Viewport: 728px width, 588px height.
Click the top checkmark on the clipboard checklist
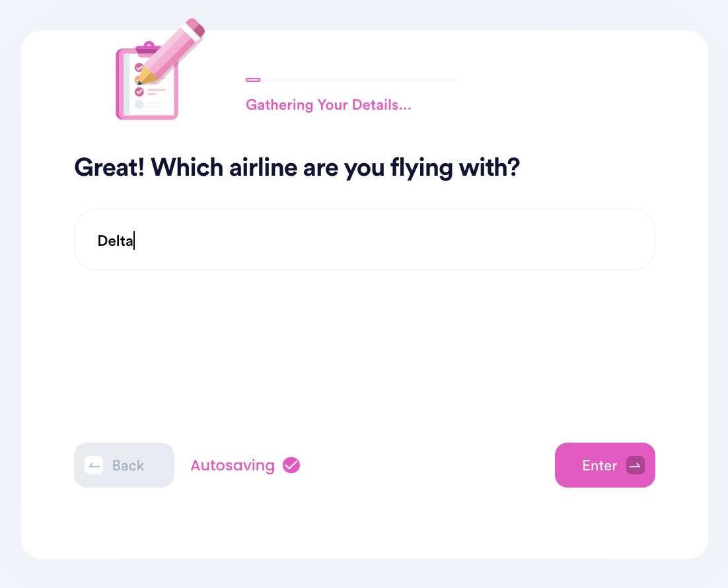click(x=138, y=68)
